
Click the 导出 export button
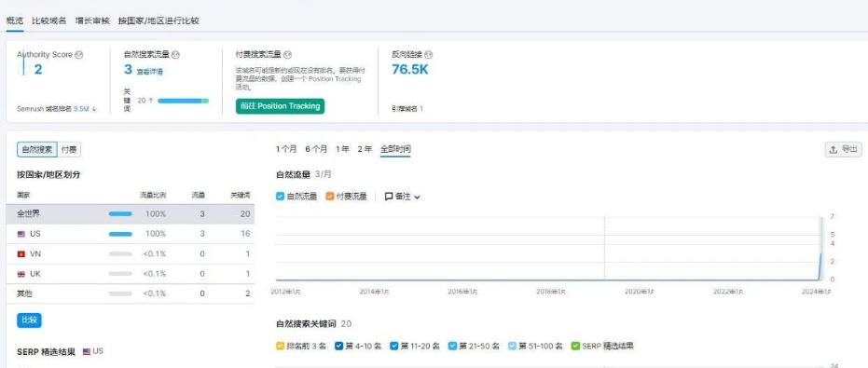[x=844, y=149]
